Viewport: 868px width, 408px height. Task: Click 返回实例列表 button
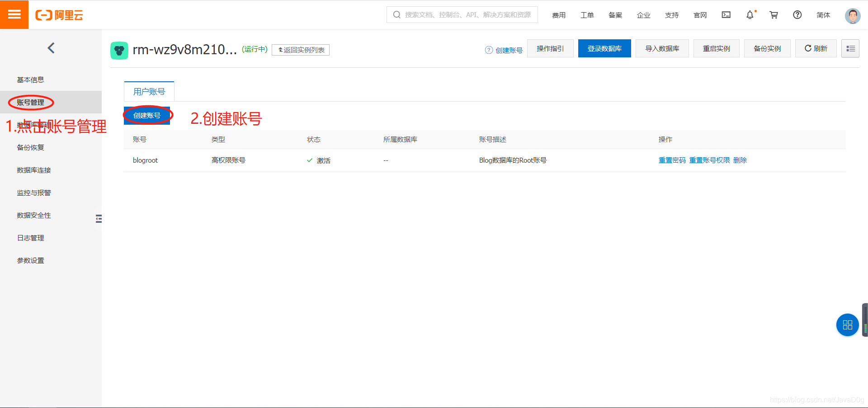[301, 50]
